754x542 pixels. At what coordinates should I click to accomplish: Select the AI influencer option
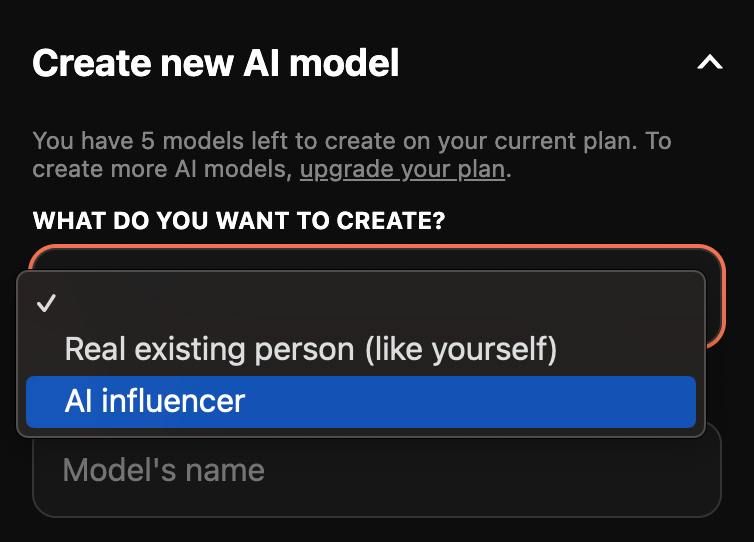click(x=360, y=402)
